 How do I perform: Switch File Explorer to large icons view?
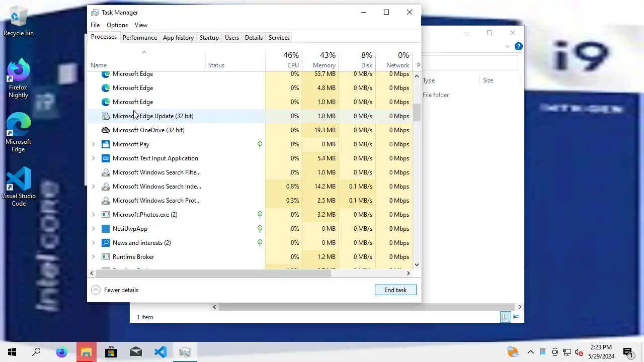(517, 317)
